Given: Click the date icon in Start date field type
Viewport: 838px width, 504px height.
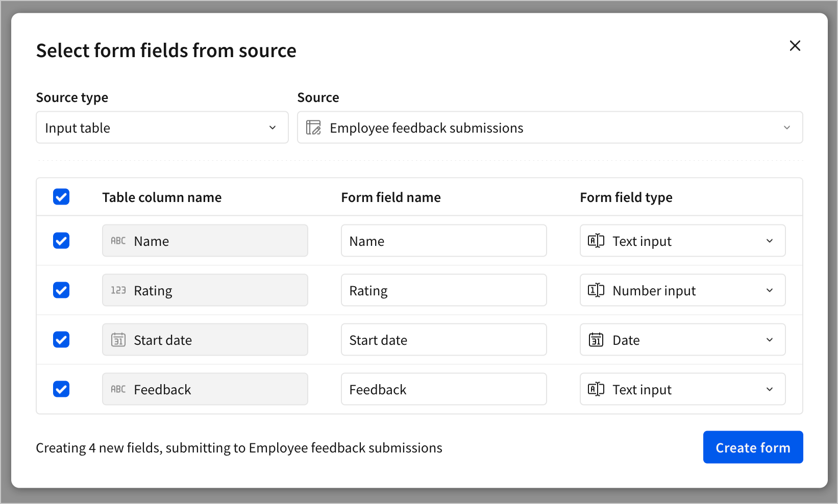Looking at the screenshot, I should coord(596,339).
